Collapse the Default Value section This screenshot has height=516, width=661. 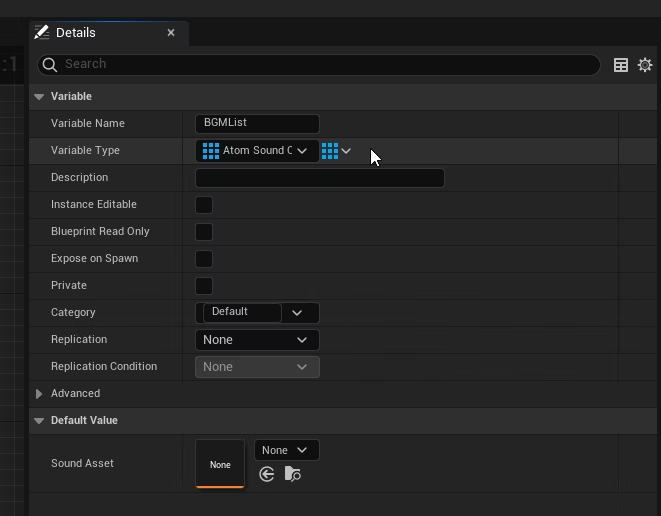(39, 421)
